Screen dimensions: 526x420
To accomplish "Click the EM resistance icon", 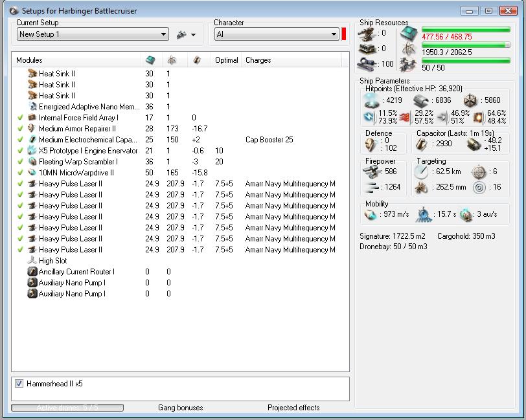I will coord(369,117).
